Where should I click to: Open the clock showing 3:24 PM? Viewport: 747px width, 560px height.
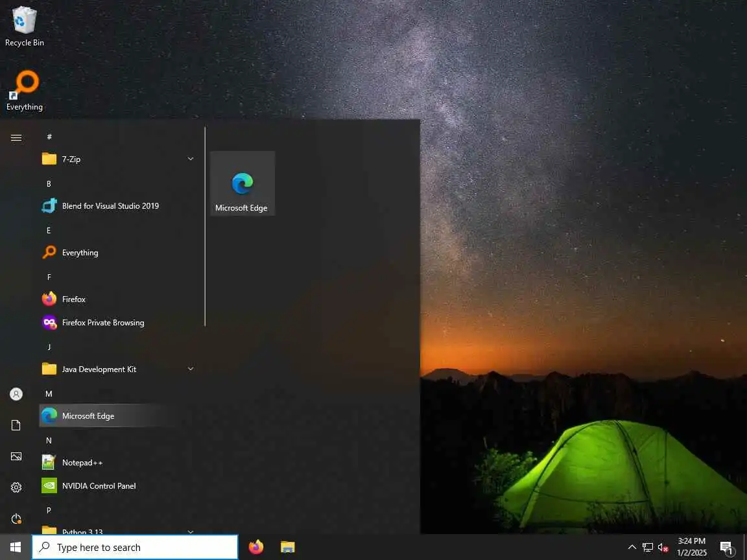692,547
